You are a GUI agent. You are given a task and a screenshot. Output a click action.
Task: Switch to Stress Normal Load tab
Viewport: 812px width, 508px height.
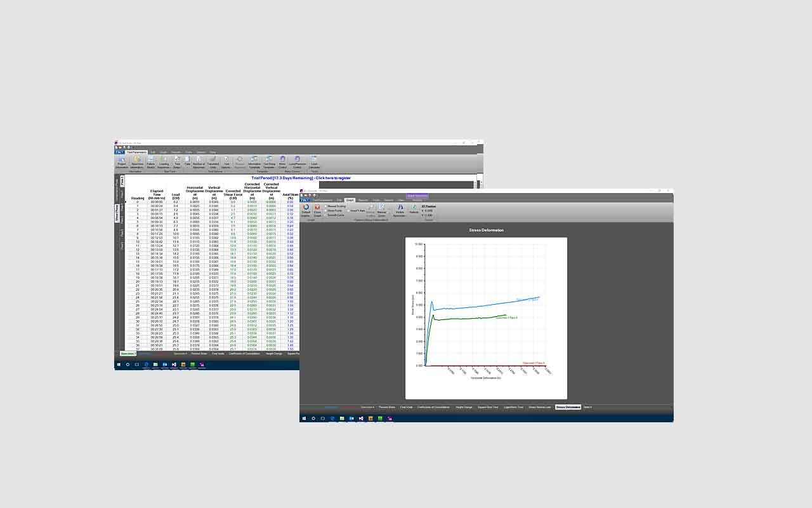pos(540,407)
